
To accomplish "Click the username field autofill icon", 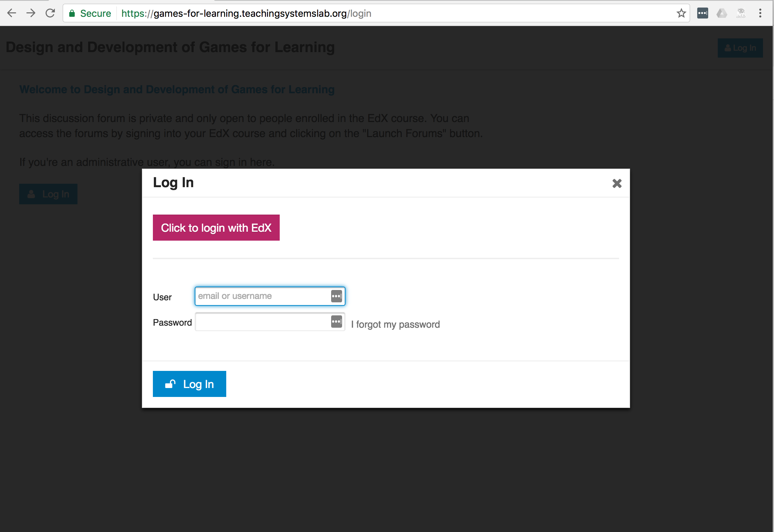I will pyautogui.click(x=336, y=296).
